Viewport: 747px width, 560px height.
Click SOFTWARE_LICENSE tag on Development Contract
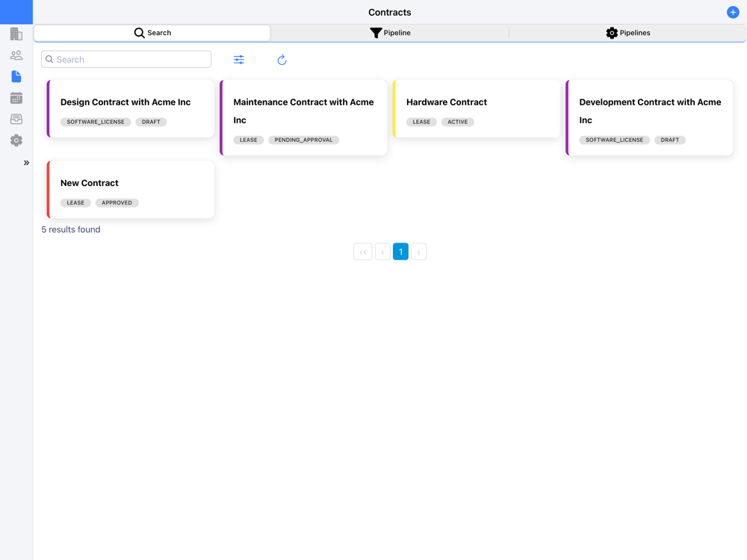(x=614, y=140)
